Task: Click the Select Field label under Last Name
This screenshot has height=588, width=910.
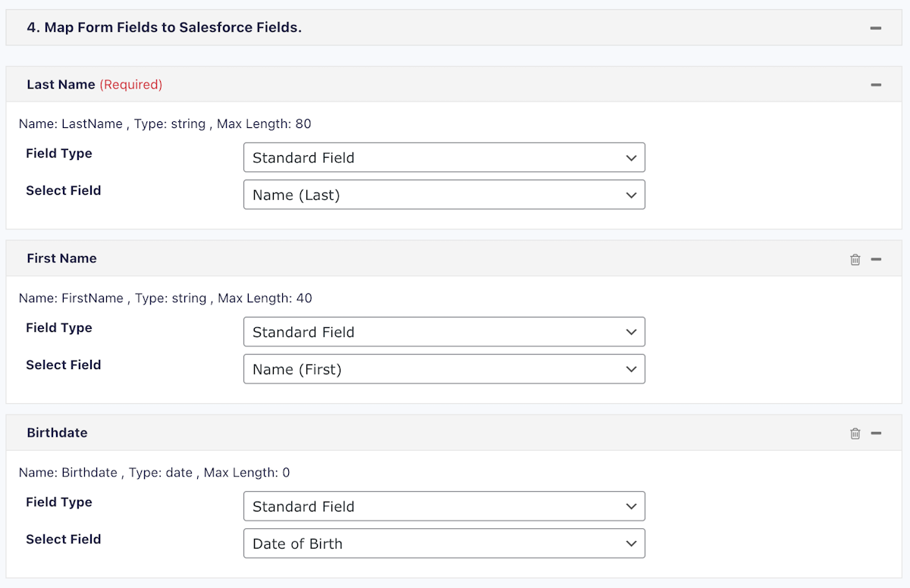Action: 64,190
